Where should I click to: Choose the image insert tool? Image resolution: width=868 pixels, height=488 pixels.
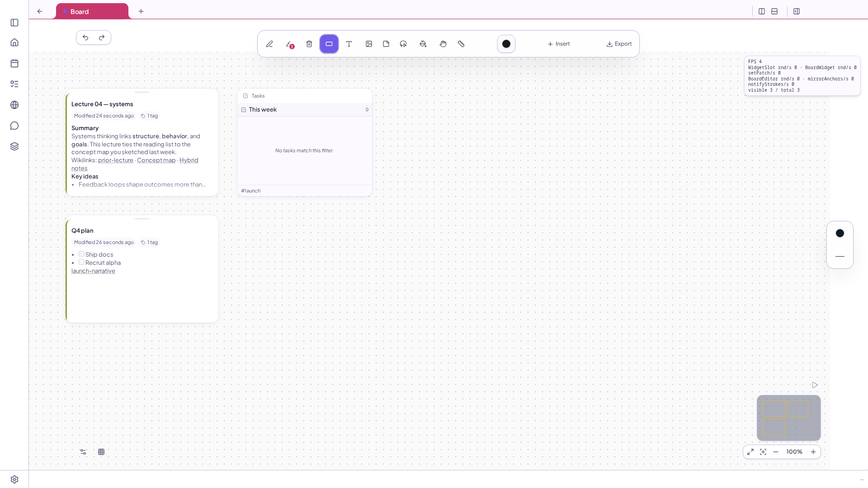pos(369,44)
